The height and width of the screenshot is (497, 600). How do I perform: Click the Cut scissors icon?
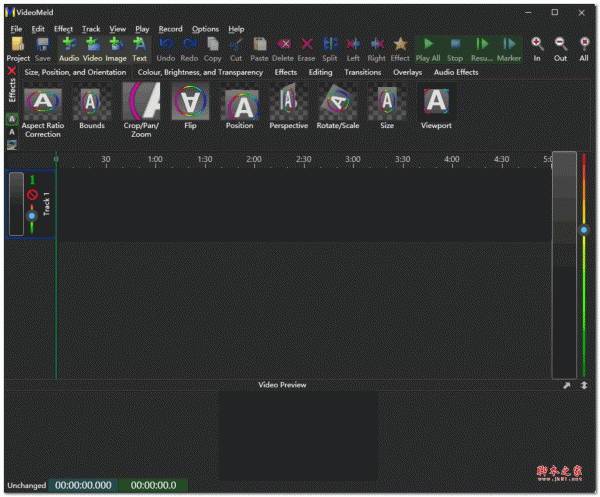[x=236, y=50]
